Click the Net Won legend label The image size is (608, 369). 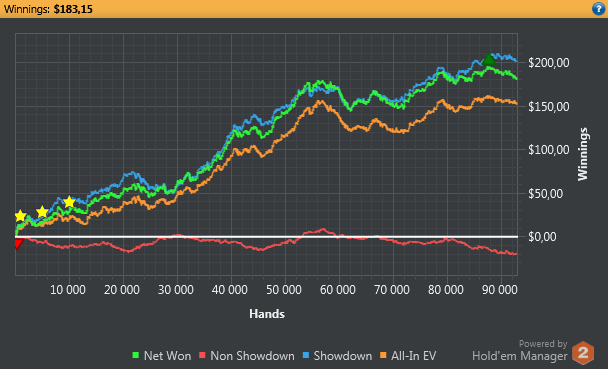(167, 355)
